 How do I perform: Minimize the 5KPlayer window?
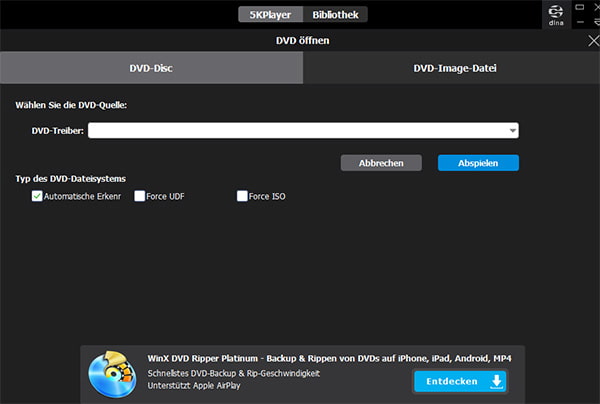(580, 22)
